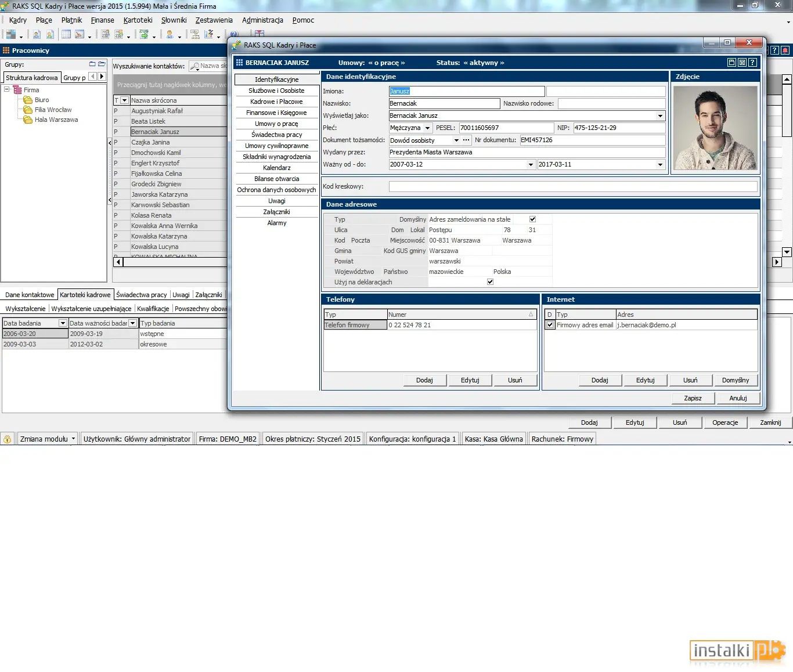Image resolution: width=793 pixels, height=672 pixels.
Task: Click the percent chart statistics toolbar icon
Action: coord(208,34)
